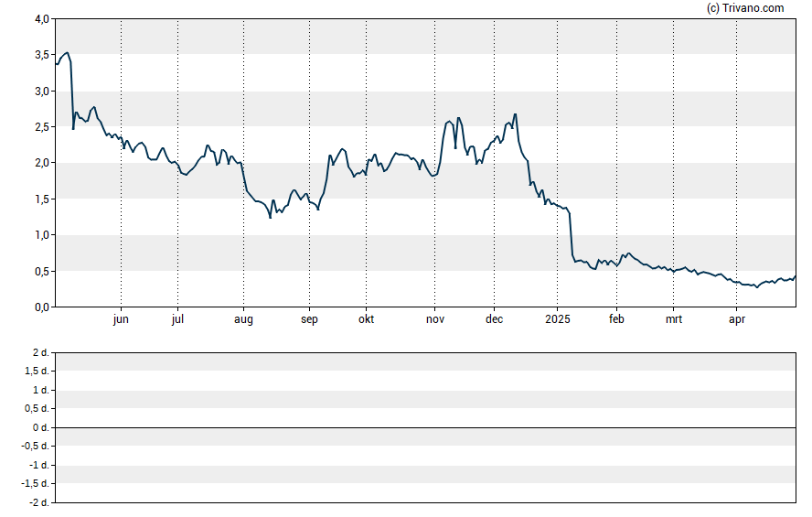Click the 'jun' month label
812x517 pixels.
click(121, 319)
